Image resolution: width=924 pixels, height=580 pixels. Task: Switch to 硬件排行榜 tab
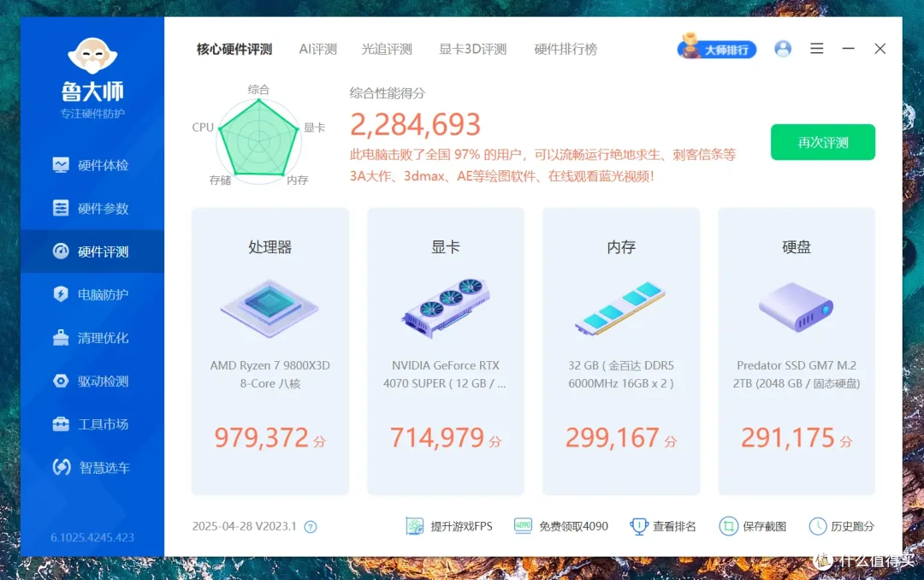pyautogui.click(x=566, y=49)
